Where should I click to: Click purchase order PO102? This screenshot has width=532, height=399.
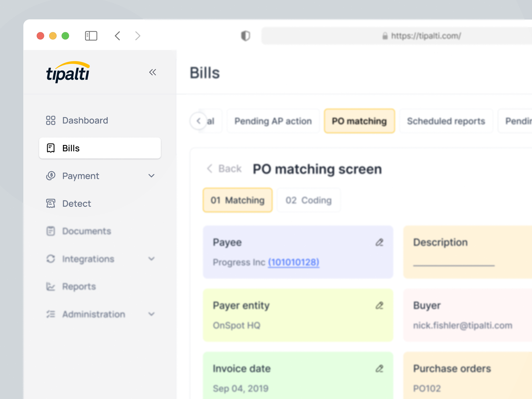pyautogui.click(x=427, y=388)
